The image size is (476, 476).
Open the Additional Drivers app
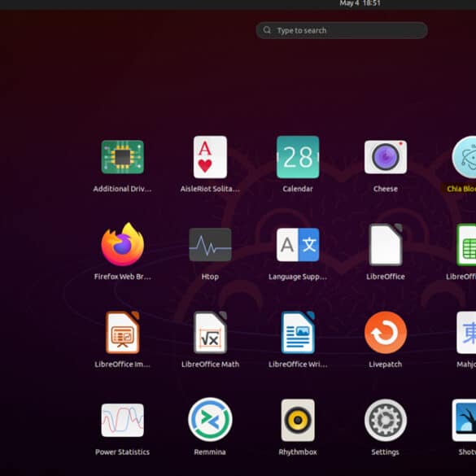tap(122, 157)
